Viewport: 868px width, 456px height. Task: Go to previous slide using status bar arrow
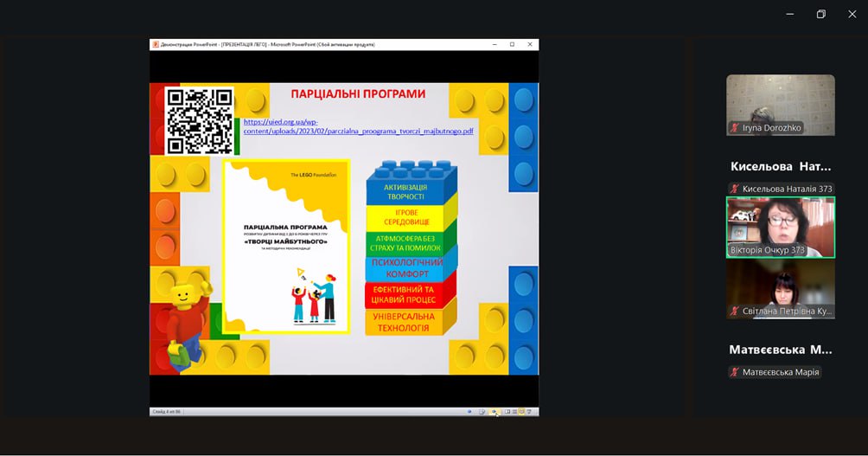[x=469, y=412]
